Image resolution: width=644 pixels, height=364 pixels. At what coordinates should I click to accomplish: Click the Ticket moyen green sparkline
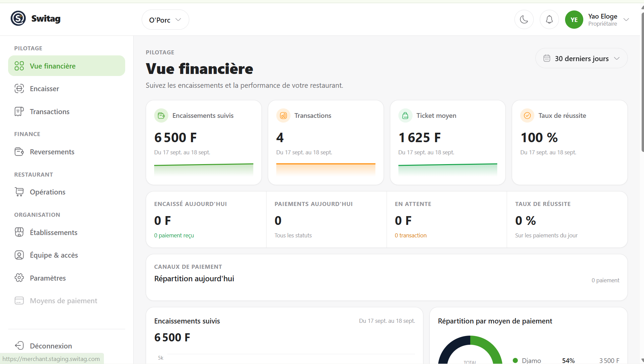pyautogui.click(x=448, y=169)
